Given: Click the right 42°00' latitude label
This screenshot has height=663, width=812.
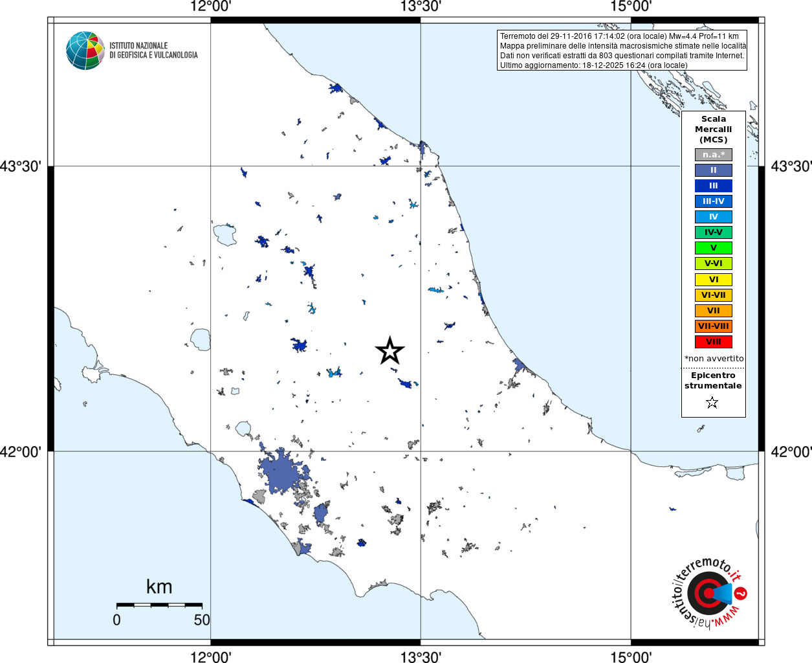Looking at the screenshot, I should click(x=791, y=451).
